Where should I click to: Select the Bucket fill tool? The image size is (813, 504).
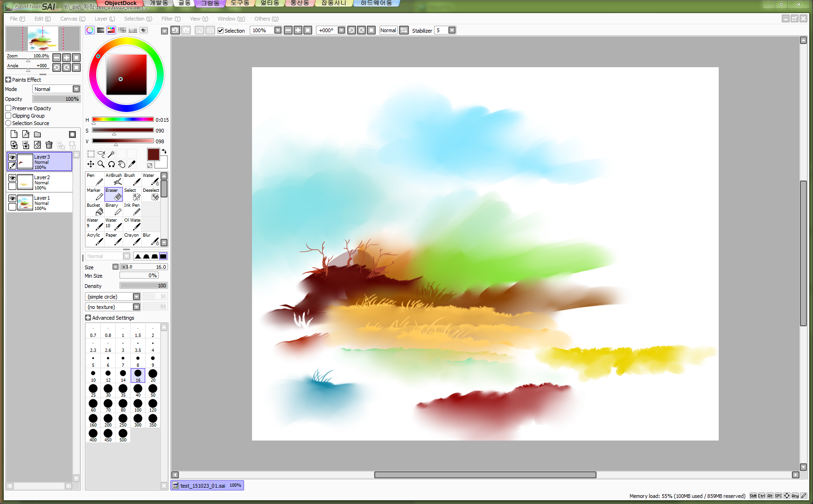coord(95,210)
